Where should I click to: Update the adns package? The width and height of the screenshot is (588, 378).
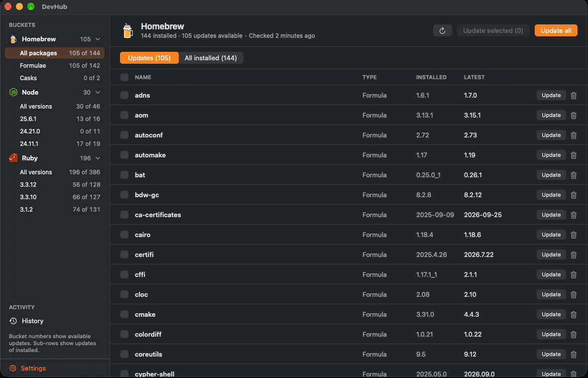click(551, 95)
